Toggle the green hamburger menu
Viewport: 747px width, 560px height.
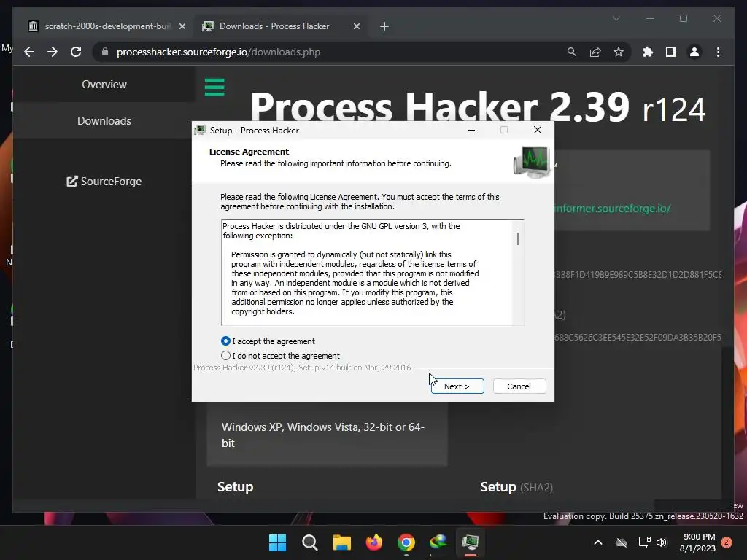(214, 87)
